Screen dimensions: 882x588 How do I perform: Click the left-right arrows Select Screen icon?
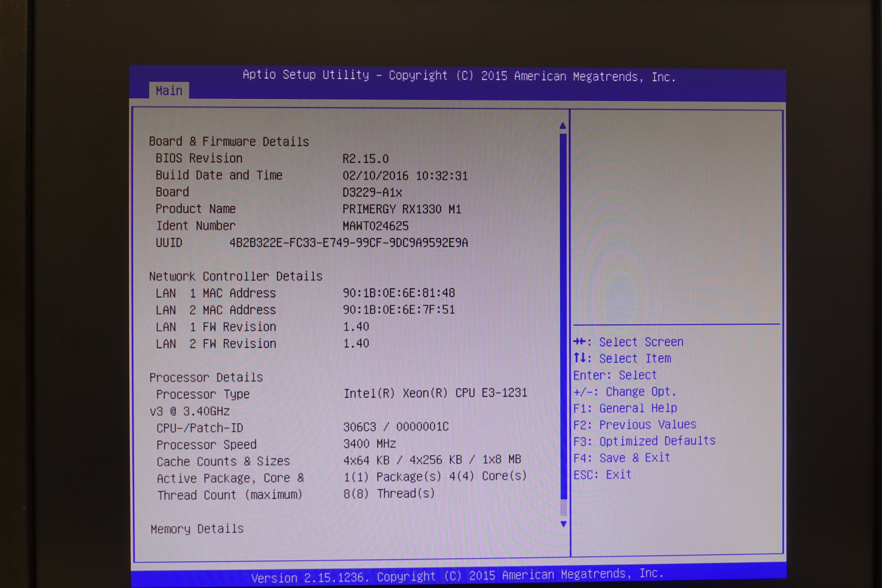pyautogui.click(x=579, y=341)
